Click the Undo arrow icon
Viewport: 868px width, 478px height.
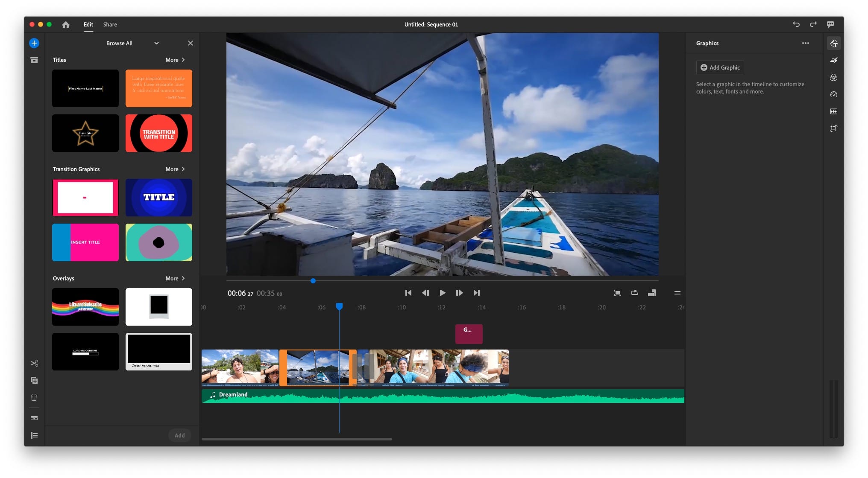pyautogui.click(x=796, y=24)
